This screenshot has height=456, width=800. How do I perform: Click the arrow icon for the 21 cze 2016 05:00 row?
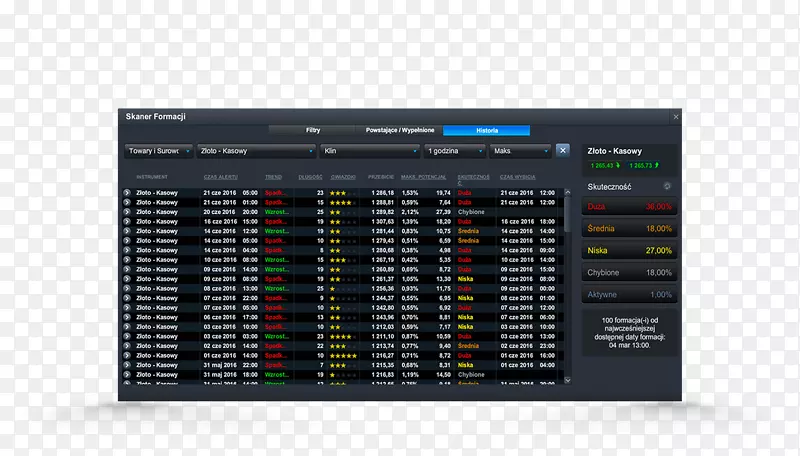click(127, 192)
